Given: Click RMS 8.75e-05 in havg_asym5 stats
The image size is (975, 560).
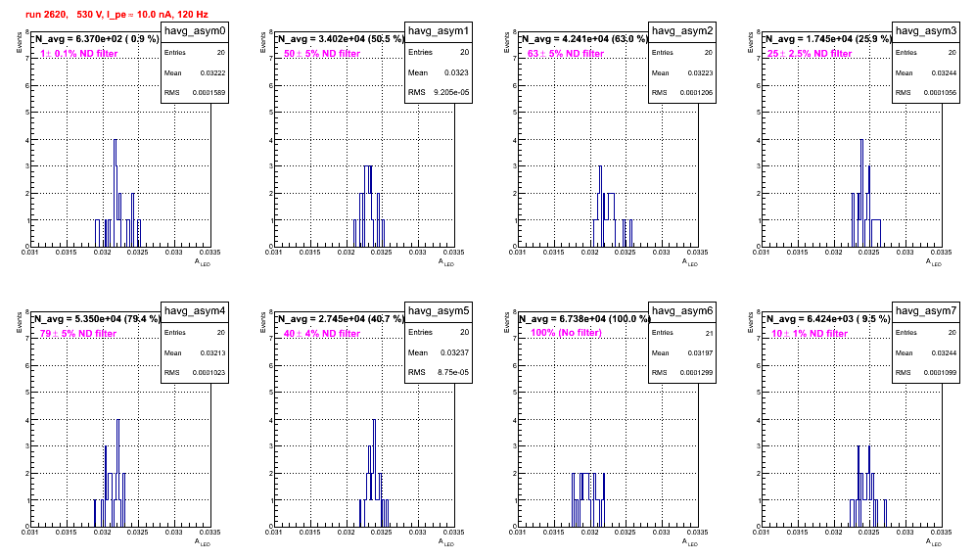Looking at the screenshot, I should click(x=439, y=373).
